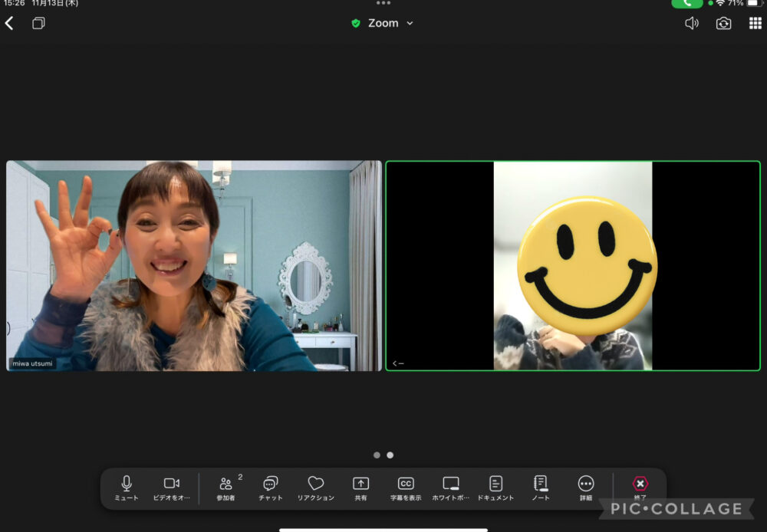This screenshot has height=532, width=767.
Task: Switch camera with the flip icon
Action: tap(723, 23)
